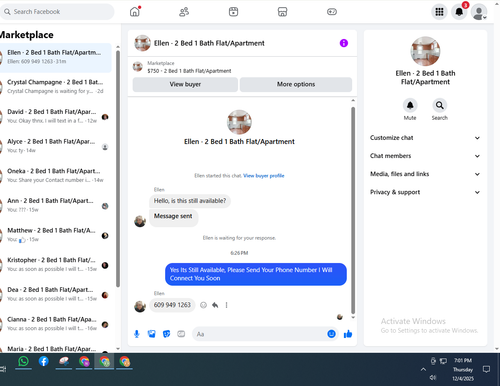Screen dimensions: 500x386
Task: Open Facebook app in the taskbar
Action: 44,361
